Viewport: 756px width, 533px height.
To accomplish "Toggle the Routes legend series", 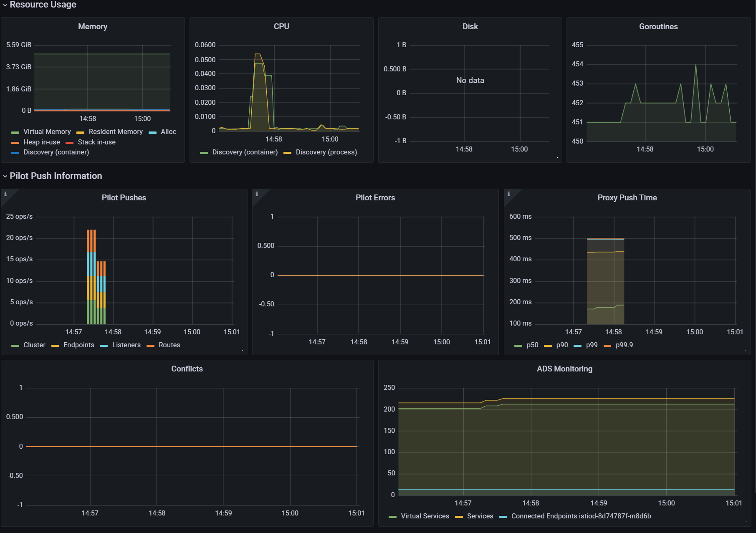I will point(169,345).
